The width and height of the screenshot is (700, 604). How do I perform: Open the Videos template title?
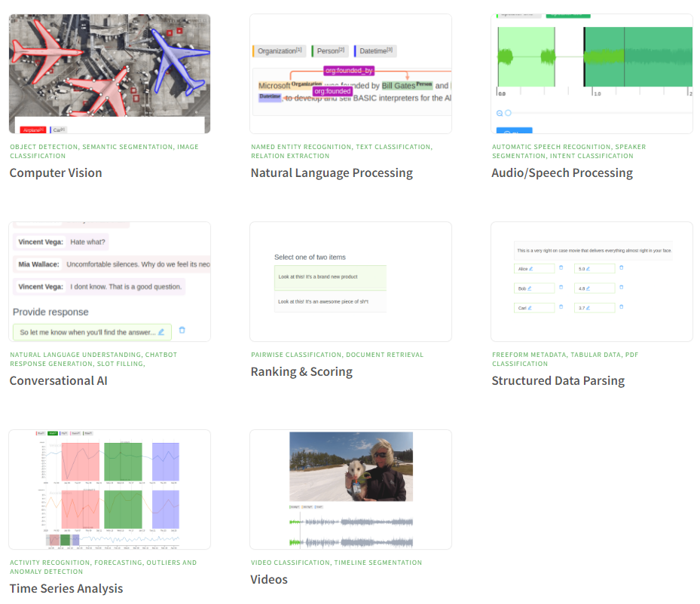click(x=269, y=579)
